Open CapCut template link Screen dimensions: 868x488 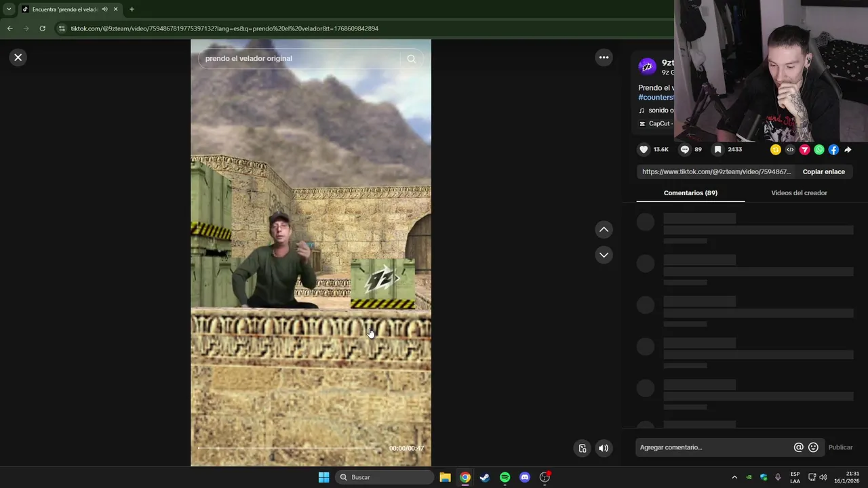pos(656,124)
